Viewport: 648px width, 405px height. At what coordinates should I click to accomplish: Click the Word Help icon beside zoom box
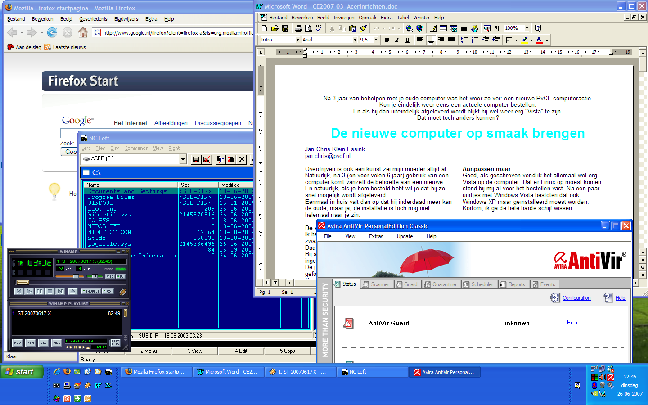538,28
